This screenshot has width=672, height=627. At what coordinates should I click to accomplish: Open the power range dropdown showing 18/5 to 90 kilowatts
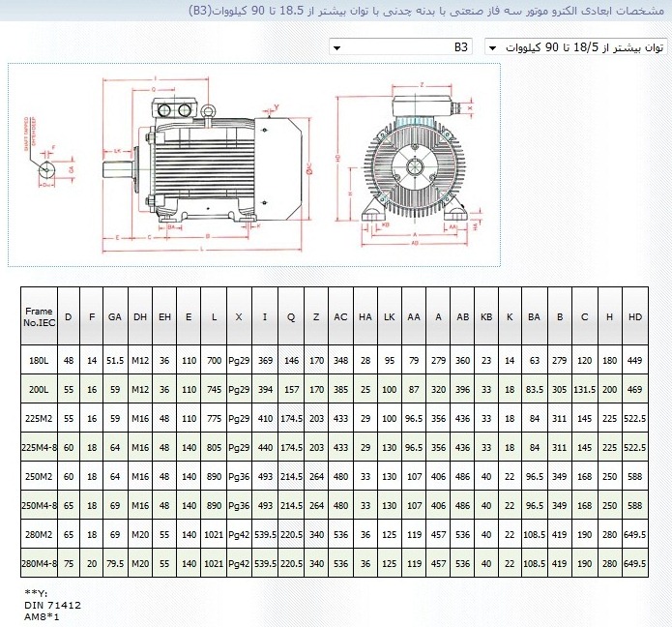(576, 46)
